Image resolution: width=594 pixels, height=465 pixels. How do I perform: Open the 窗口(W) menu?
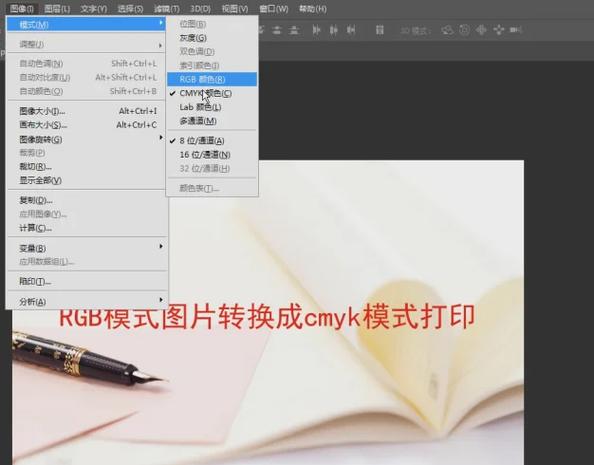(x=274, y=9)
